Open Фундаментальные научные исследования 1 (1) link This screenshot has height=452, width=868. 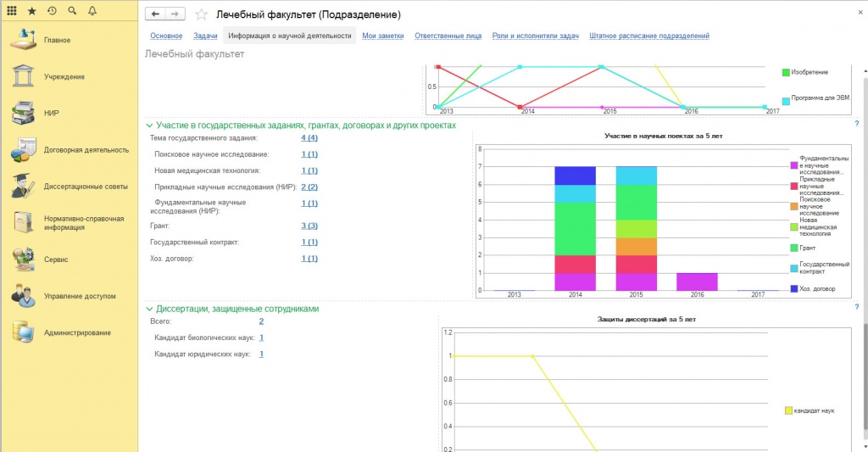[x=309, y=204]
